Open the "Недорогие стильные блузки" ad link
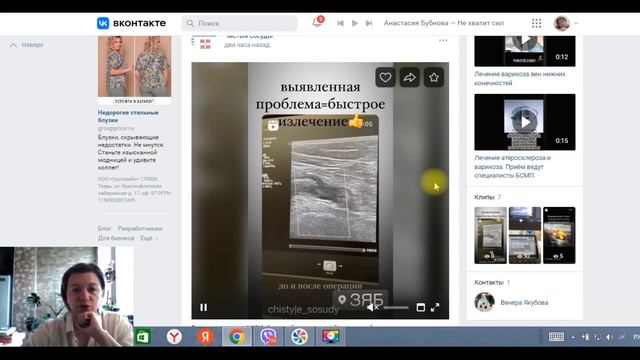Viewport: 640px width, 360px height. click(x=128, y=116)
